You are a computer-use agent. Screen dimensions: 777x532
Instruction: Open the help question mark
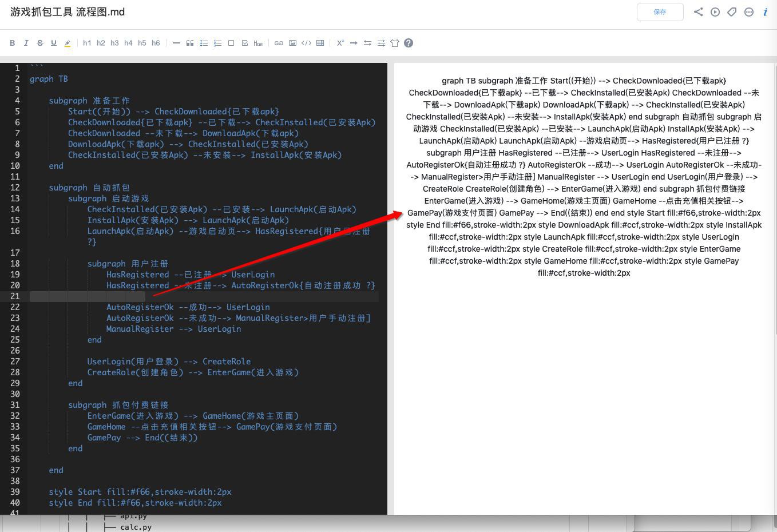click(409, 43)
